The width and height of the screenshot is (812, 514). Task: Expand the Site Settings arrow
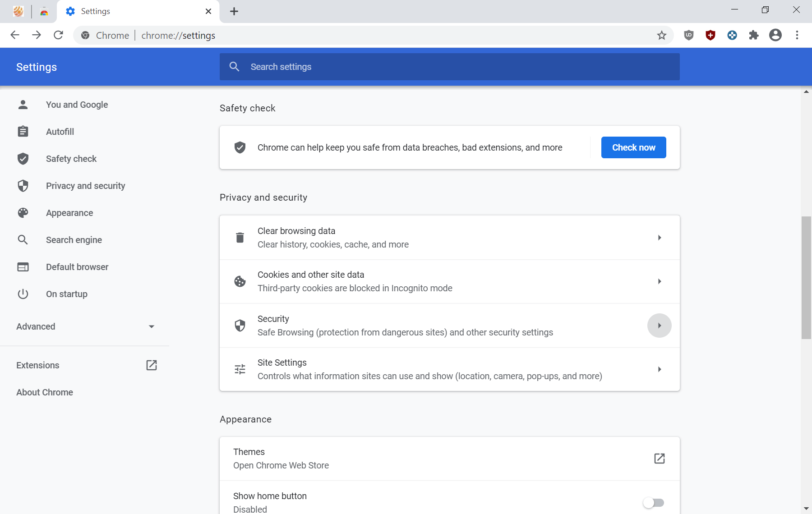(660, 369)
